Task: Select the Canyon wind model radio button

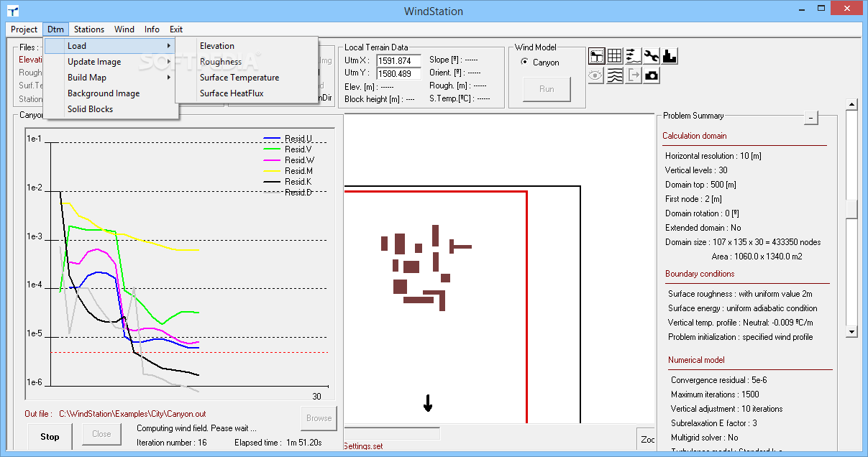Action: click(x=524, y=63)
